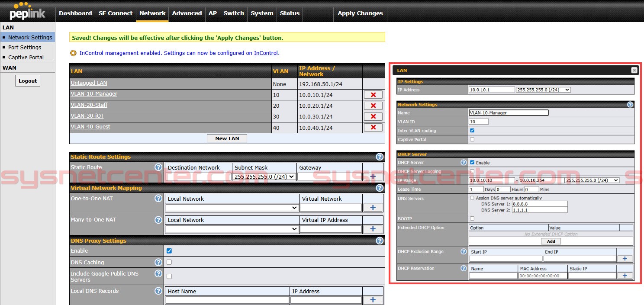The width and height of the screenshot is (644, 305).
Task: Open help icon beside Many-to-One NAT
Action: tap(158, 219)
